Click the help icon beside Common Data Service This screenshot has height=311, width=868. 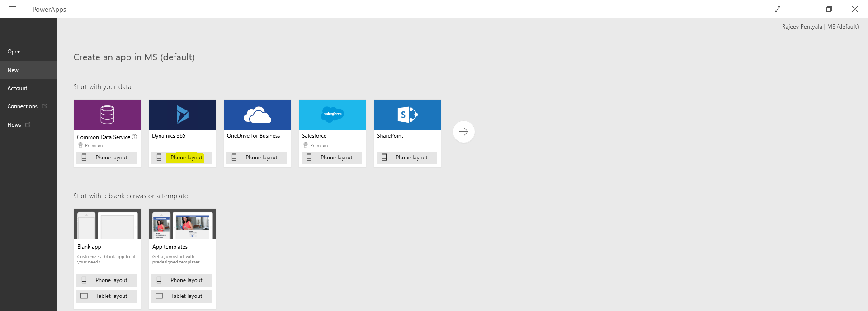(x=134, y=137)
